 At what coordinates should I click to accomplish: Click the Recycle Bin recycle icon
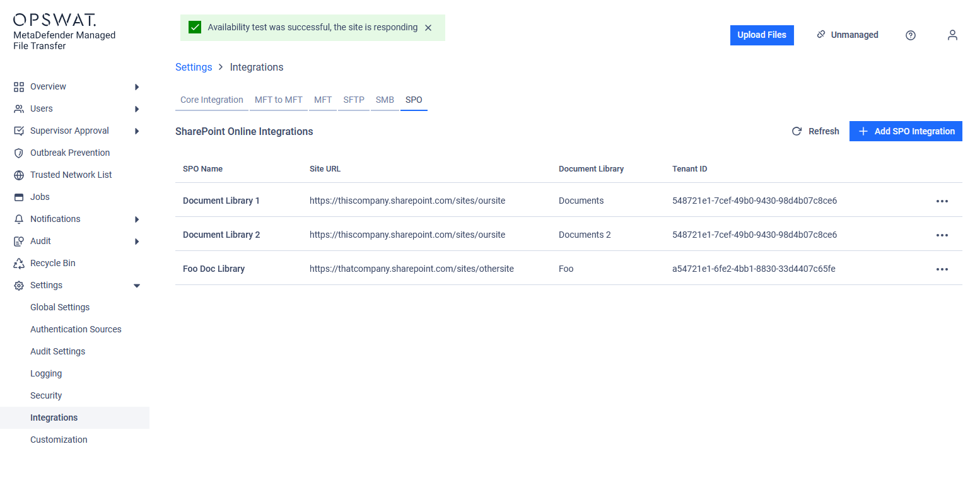(x=19, y=264)
